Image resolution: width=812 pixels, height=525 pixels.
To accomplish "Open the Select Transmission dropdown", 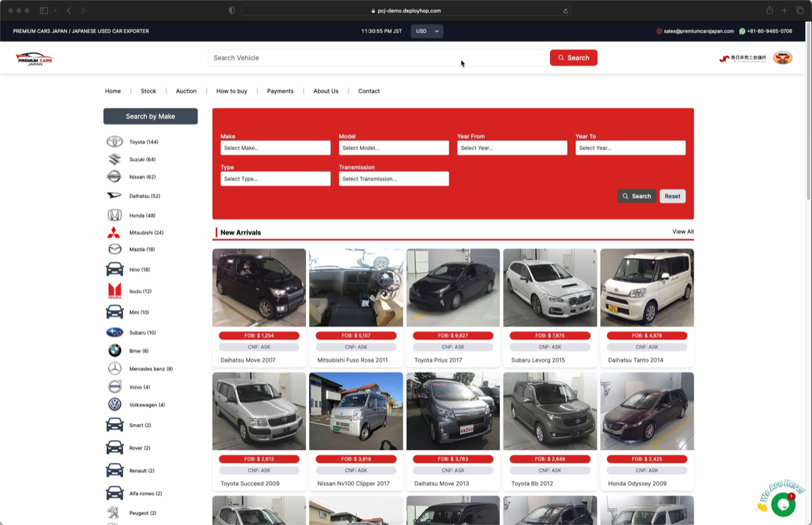I will point(394,179).
